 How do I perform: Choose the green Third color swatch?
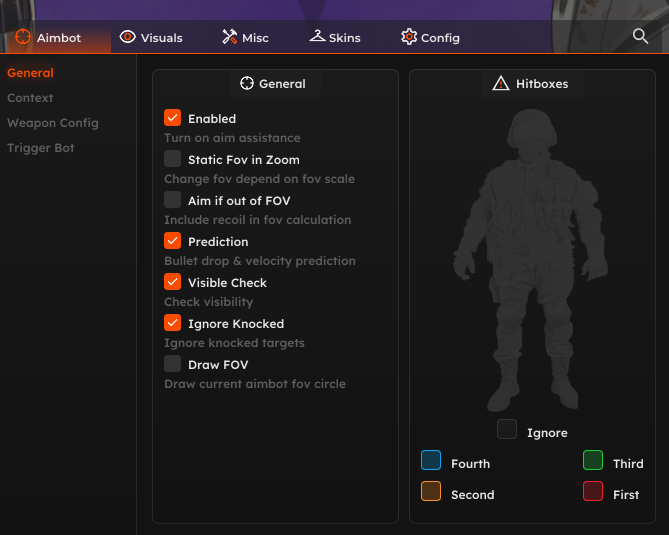pos(593,460)
